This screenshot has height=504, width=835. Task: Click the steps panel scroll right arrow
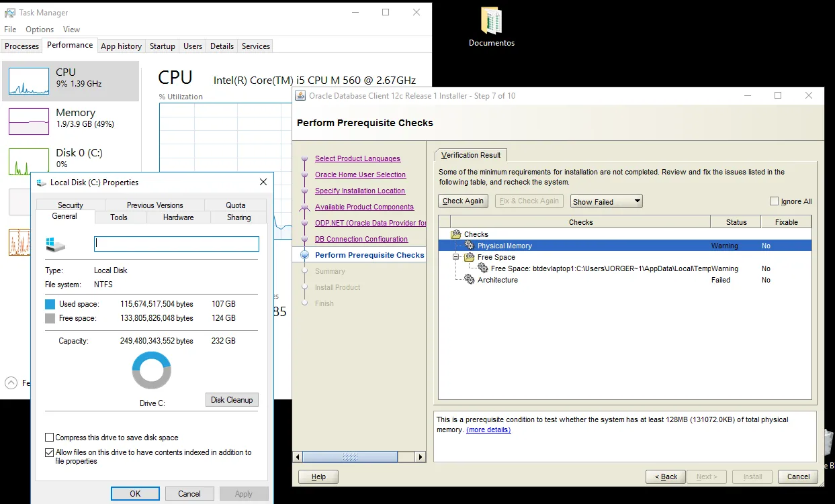coord(421,457)
